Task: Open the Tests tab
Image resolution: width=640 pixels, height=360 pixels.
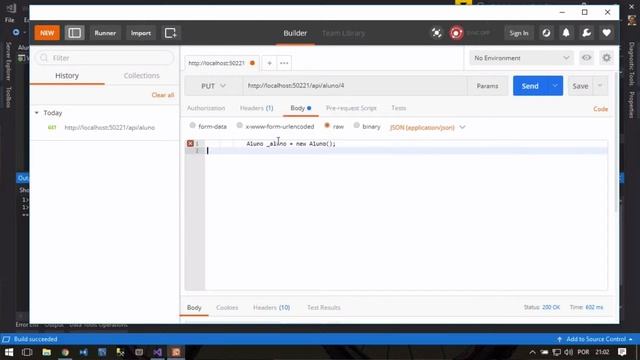Action: (399, 108)
